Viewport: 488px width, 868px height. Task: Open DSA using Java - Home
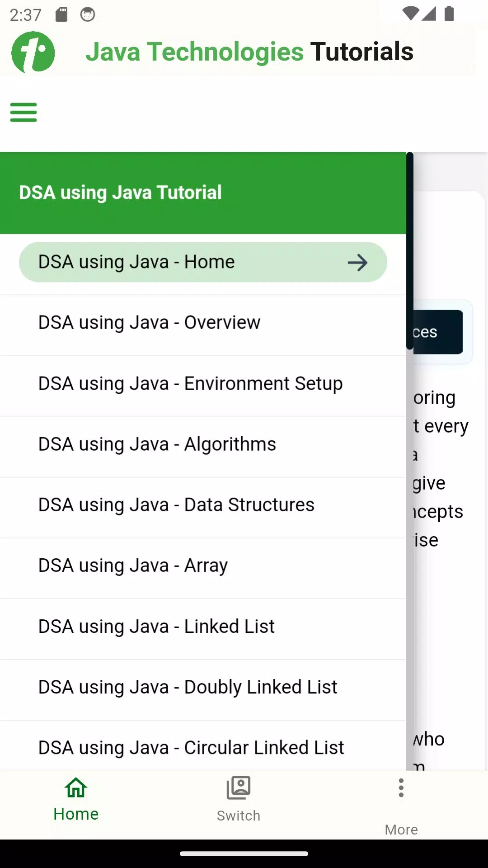pyautogui.click(x=203, y=262)
